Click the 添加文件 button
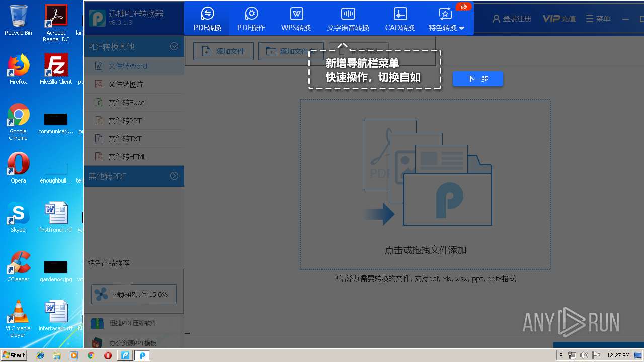The image size is (644, 362). tap(223, 51)
